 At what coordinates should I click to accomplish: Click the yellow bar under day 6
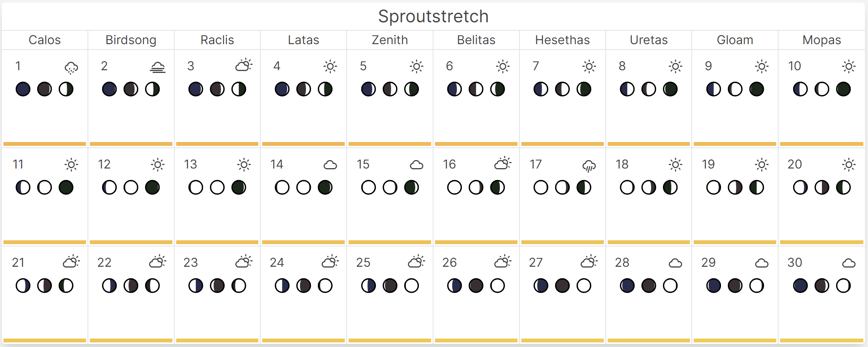point(476,144)
